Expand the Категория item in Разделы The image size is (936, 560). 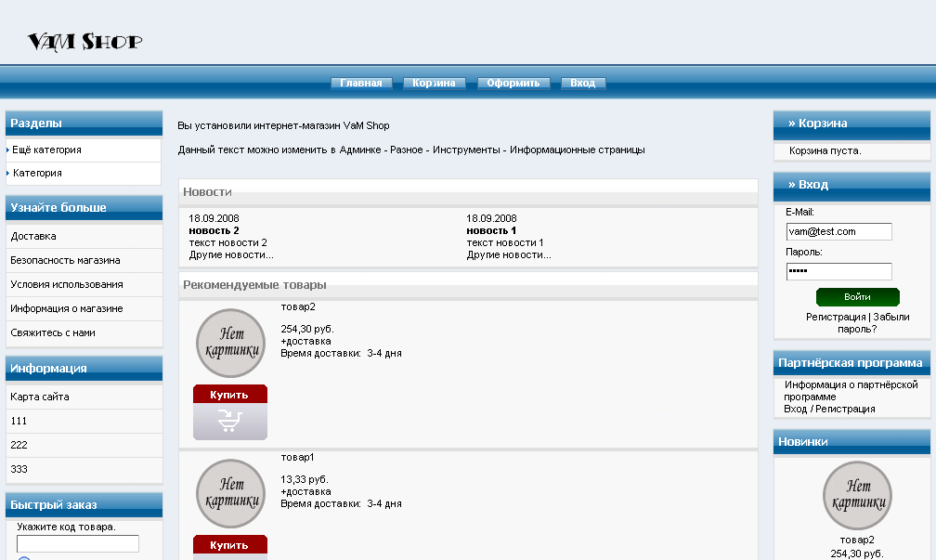tap(37, 173)
